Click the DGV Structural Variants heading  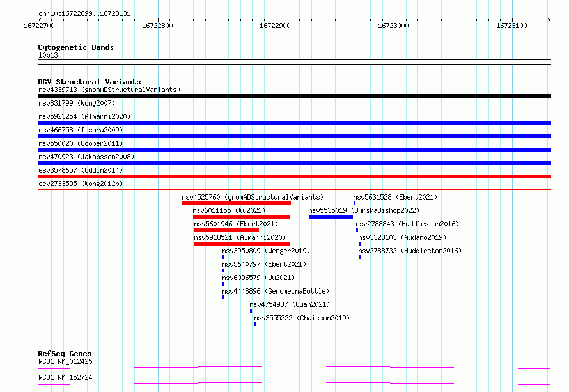[x=90, y=82]
